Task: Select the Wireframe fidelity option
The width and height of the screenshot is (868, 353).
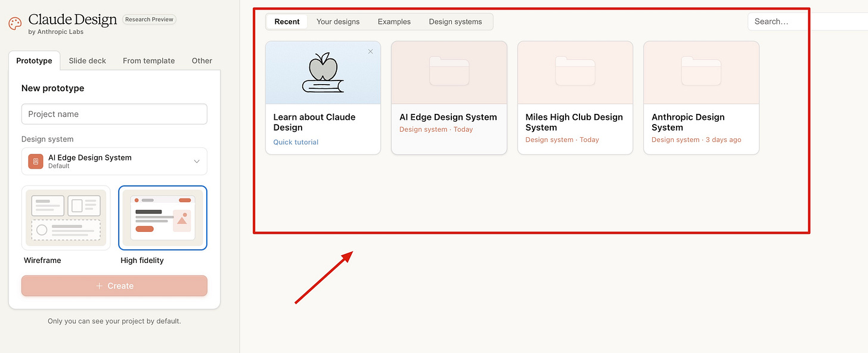Action: pos(66,218)
